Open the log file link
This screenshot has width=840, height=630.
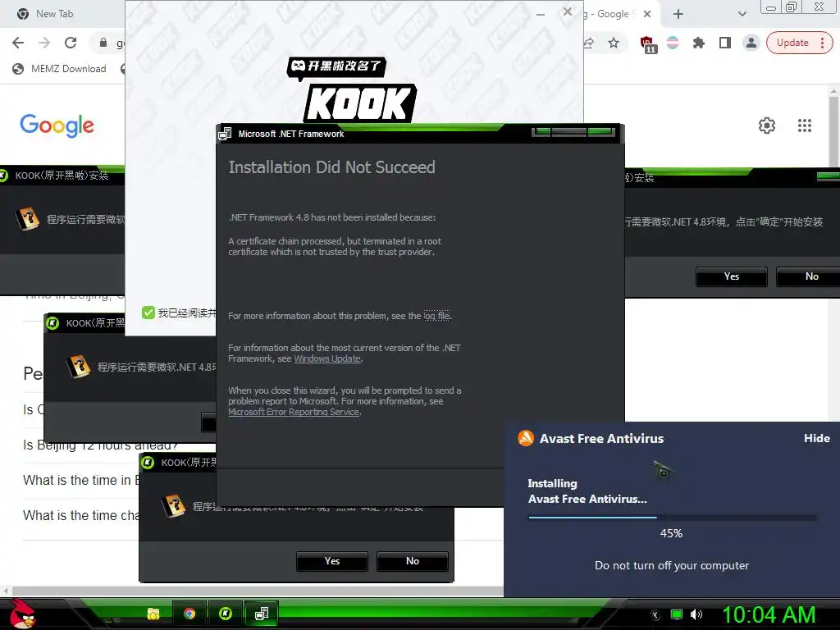(437, 316)
